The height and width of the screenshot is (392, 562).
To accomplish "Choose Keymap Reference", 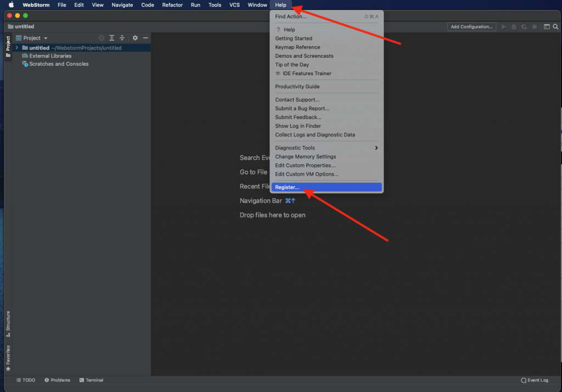I will 327,47.
